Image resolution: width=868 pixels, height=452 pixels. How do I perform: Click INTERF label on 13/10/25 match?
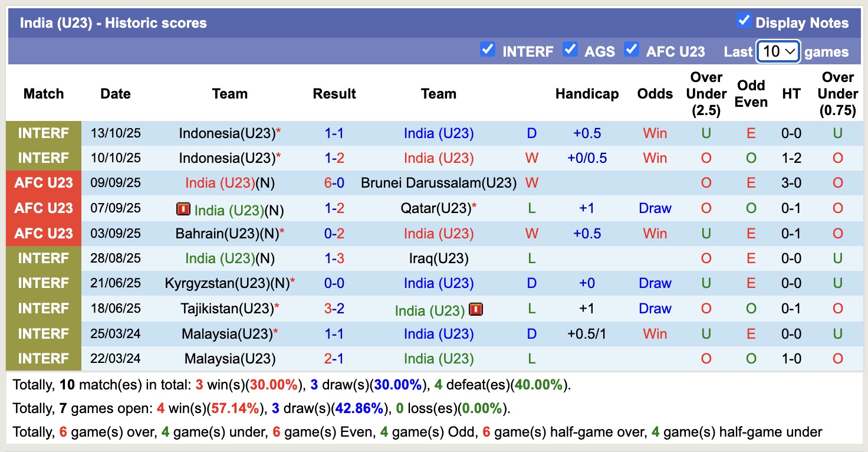pyautogui.click(x=44, y=133)
